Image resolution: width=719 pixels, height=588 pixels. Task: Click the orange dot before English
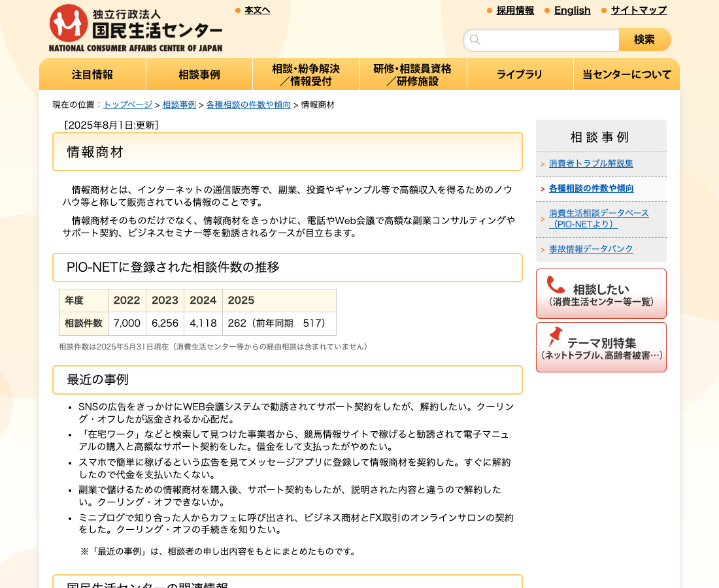547,10
